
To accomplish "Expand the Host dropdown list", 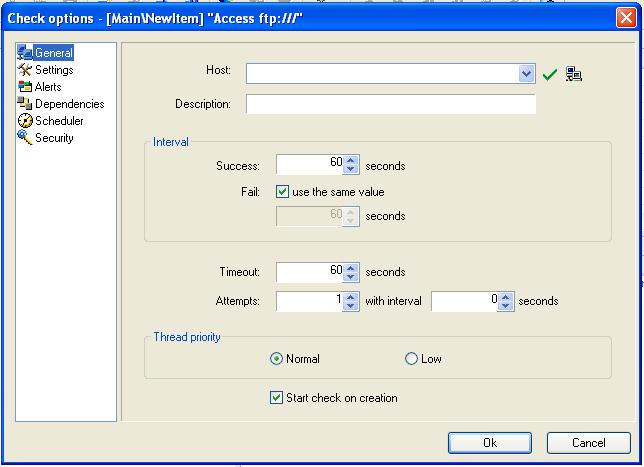I will click(x=527, y=74).
